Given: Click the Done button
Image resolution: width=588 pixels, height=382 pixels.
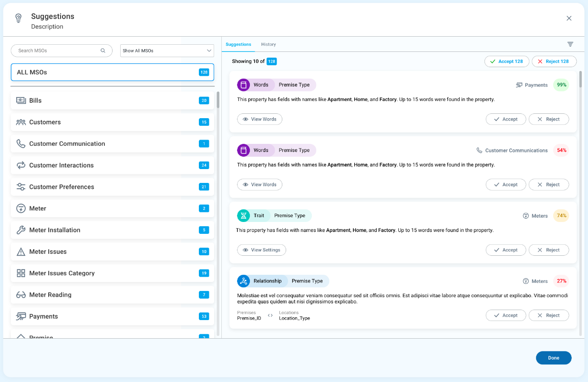Looking at the screenshot, I should [x=553, y=358].
